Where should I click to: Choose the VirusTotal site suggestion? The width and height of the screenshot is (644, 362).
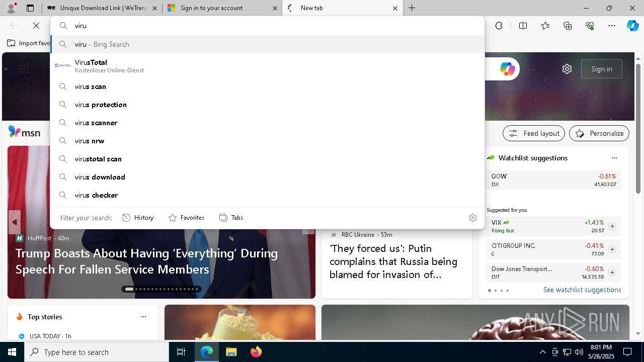pyautogui.click(x=267, y=65)
